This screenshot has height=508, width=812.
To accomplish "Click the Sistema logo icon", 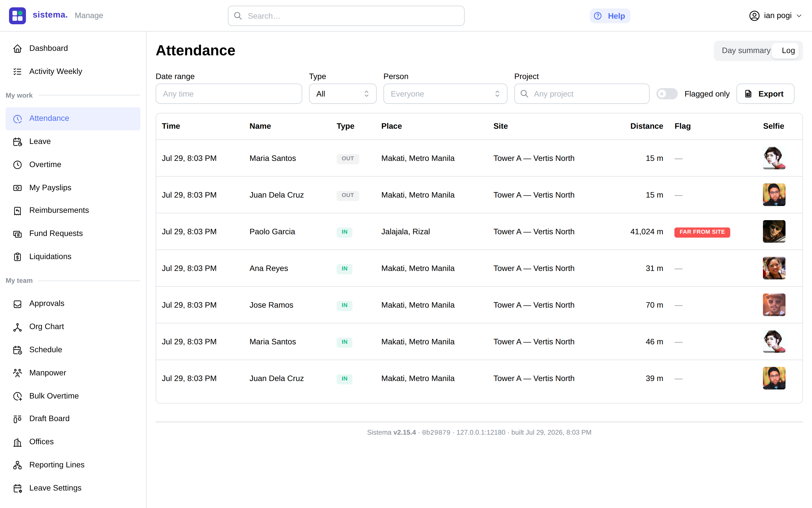I will [17, 16].
